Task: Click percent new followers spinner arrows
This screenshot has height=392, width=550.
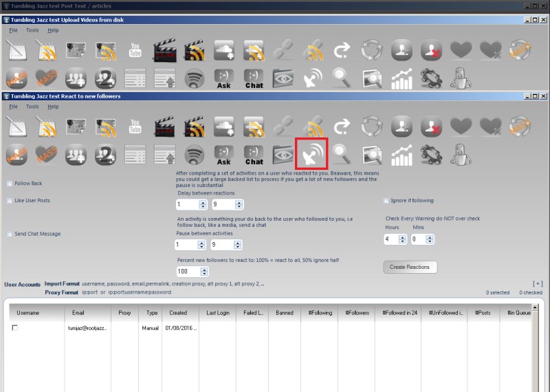Action: click(x=204, y=272)
